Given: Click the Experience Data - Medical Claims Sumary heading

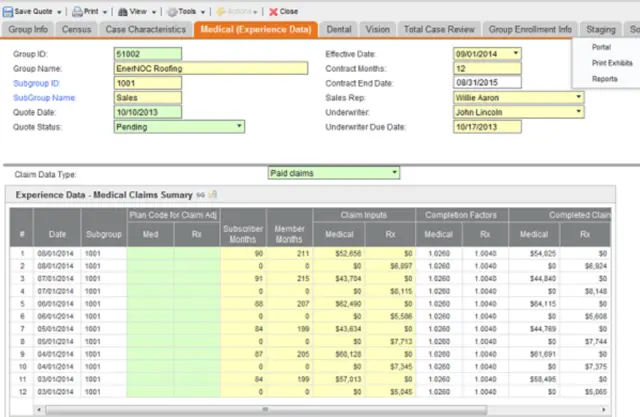Looking at the screenshot, I should [x=104, y=195].
